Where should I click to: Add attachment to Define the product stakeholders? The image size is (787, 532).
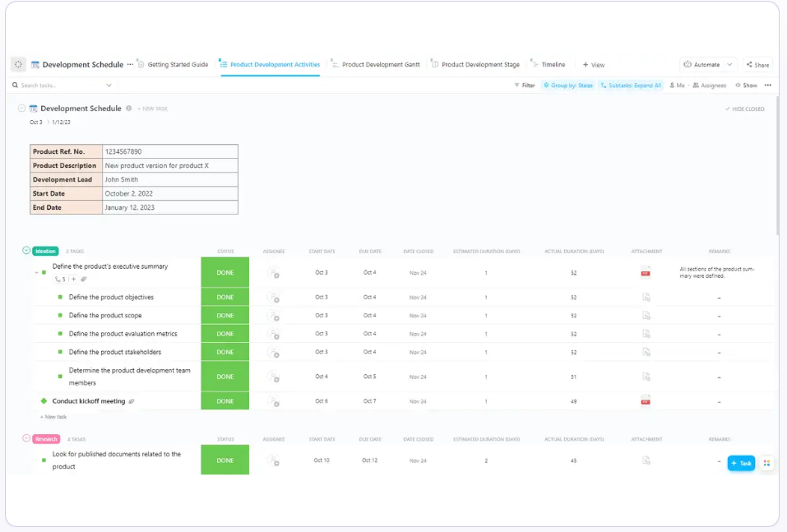tap(646, 352)
